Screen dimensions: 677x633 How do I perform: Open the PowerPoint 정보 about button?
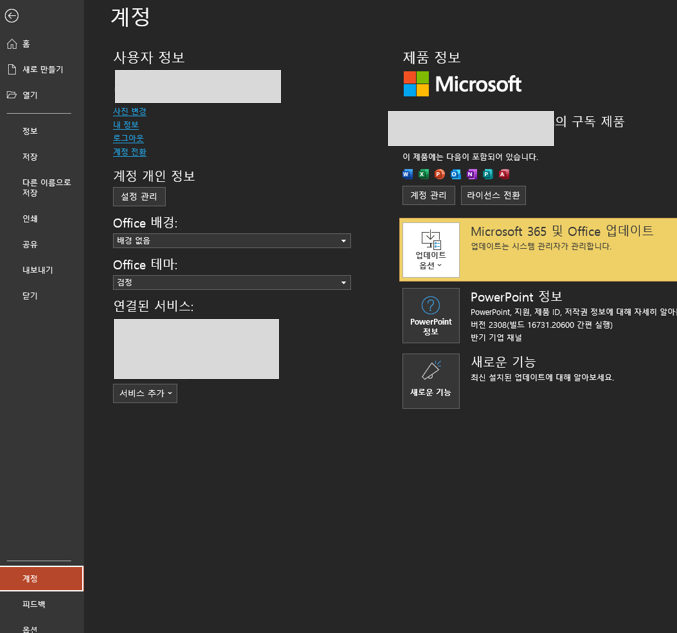(430, 316)
